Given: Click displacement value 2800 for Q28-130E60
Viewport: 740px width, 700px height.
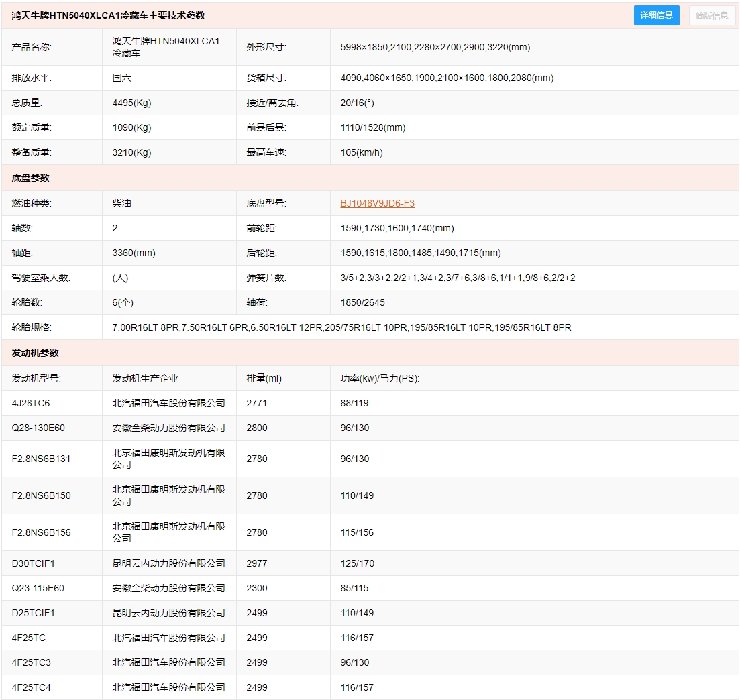Looking at the screenshot, I should point(257,428).
